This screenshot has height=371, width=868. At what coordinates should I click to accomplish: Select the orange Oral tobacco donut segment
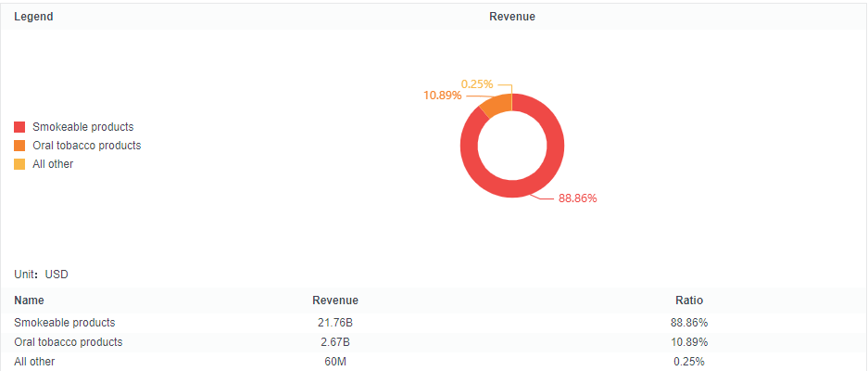497,106
